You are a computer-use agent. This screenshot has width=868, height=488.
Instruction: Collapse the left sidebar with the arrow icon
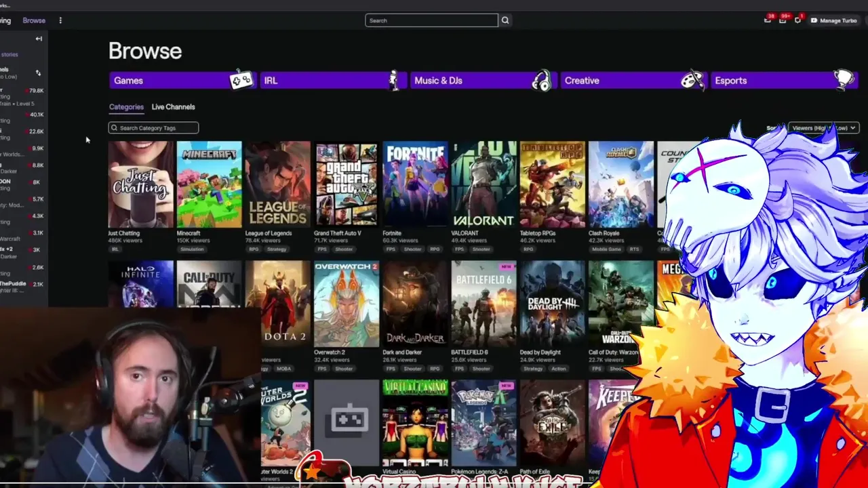39,39
